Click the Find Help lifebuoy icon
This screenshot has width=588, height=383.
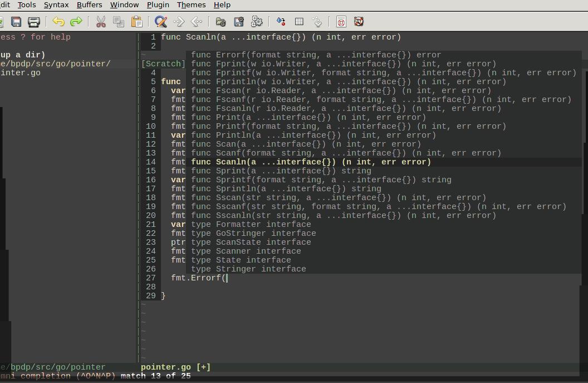coord(359,21)
